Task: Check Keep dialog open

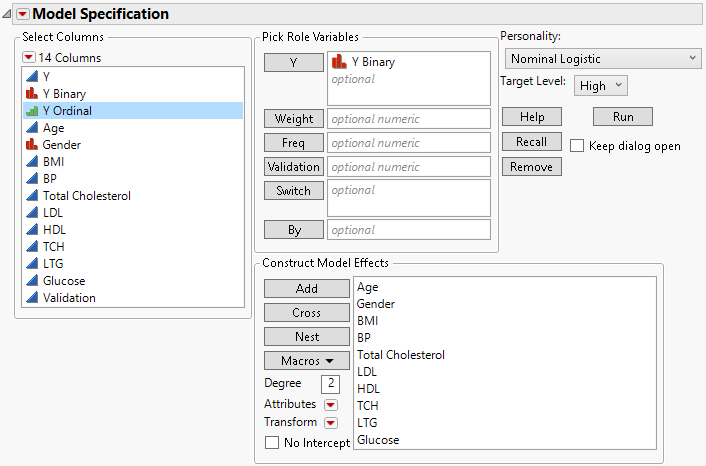Action: [x=578, y=146]
